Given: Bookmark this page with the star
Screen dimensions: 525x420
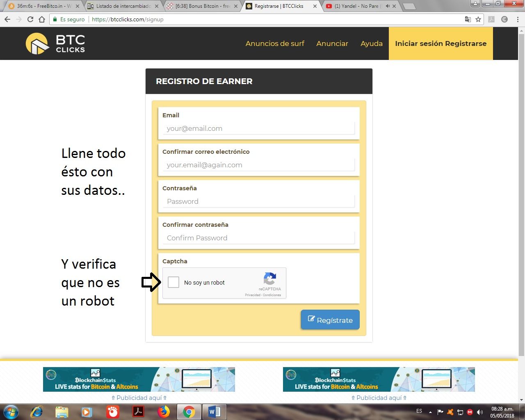Looking at the screenshot, I should (x=478, y=19).
